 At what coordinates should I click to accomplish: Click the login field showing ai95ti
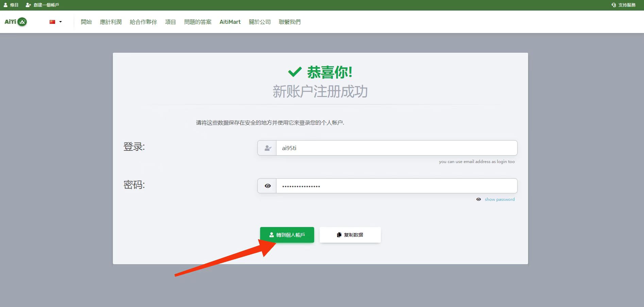point(396,148)
